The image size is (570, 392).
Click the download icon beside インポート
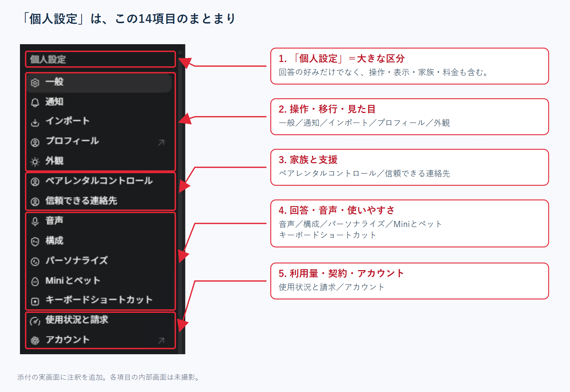tap(35, 123)
